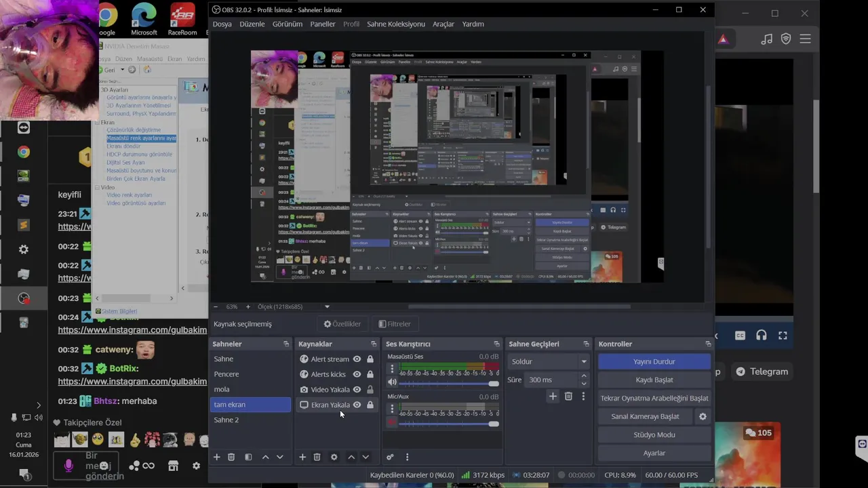Toggle lock on Video Yakala source

click(370, 390)
